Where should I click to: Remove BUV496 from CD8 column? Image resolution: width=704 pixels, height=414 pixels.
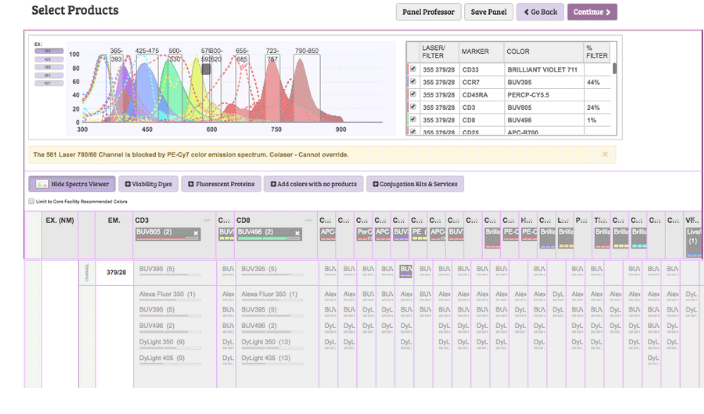297,233
